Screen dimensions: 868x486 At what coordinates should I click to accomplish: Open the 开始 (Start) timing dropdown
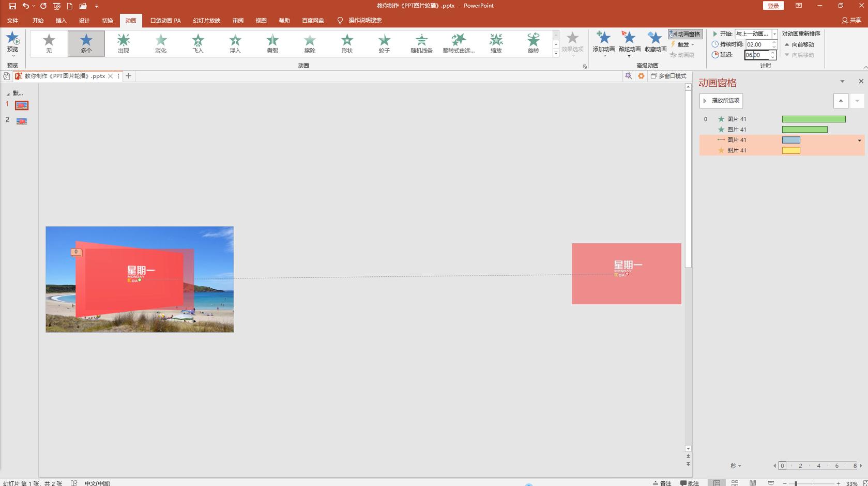click(774, 34)
